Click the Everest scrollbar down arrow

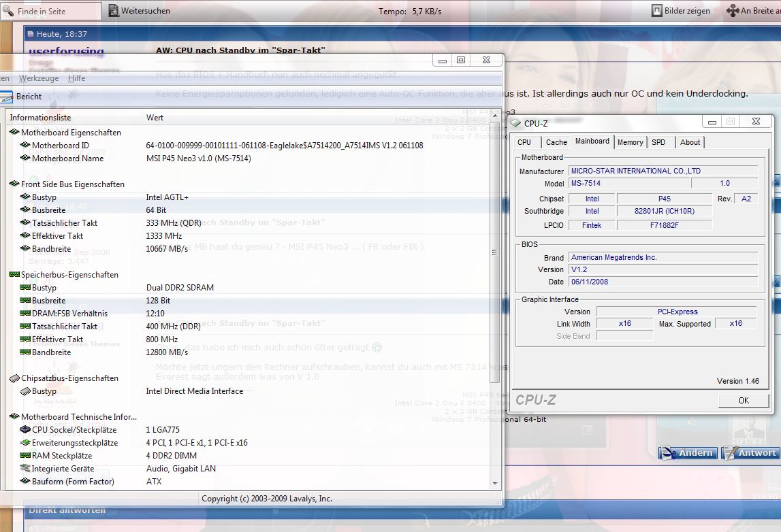tap(494, 483)
